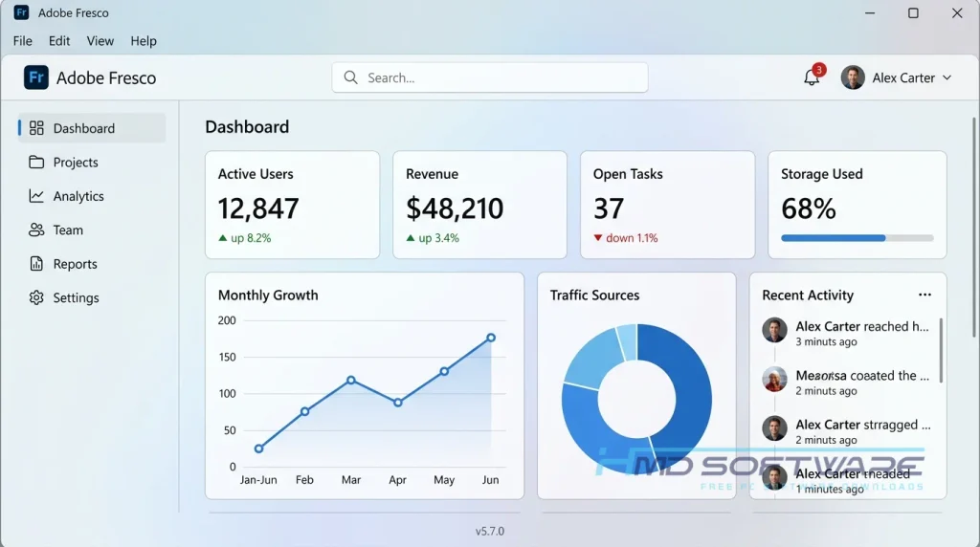Image resolution: width=980 pixels, height=547 pixels.
Task: Click the 68% storage value
Action: pos(808,208)
